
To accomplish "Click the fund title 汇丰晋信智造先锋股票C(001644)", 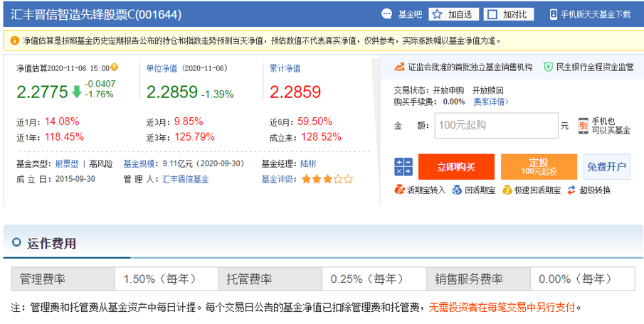I will (95, 14).
